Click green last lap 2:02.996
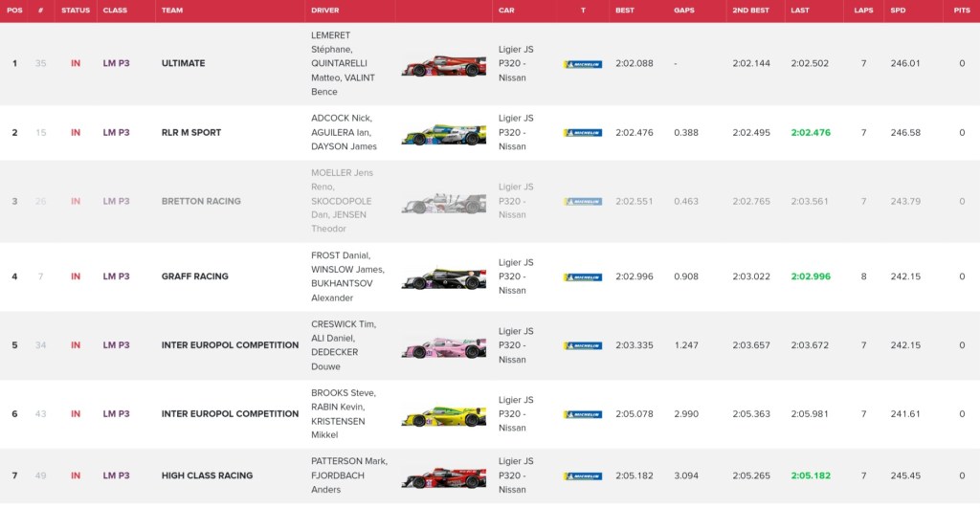This screenshot has height=508, width=980. [811, 276]
